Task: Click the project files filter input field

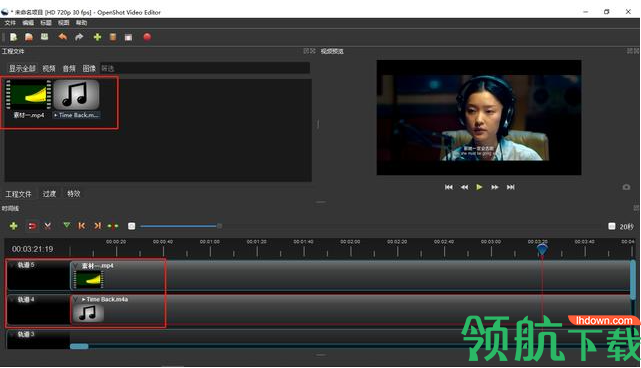Action: (204, 68)
